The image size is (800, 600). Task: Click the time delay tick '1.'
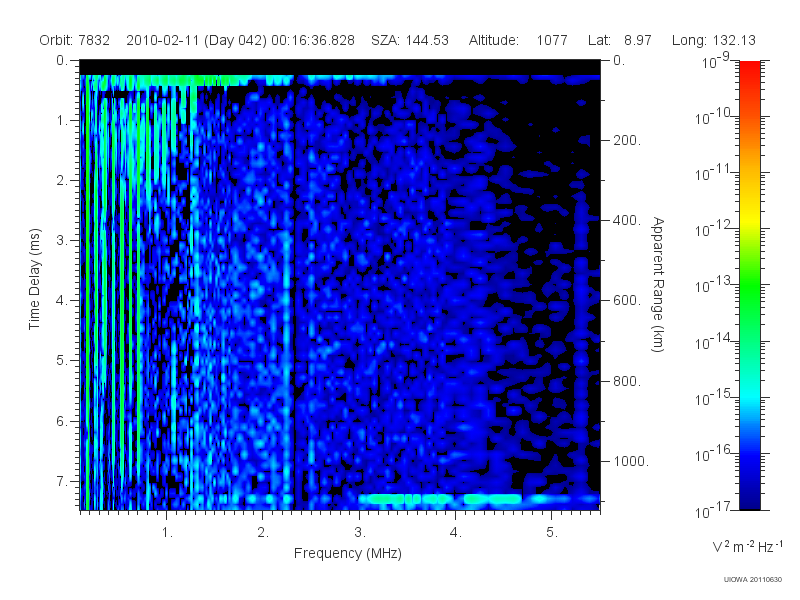pos(62,121)
